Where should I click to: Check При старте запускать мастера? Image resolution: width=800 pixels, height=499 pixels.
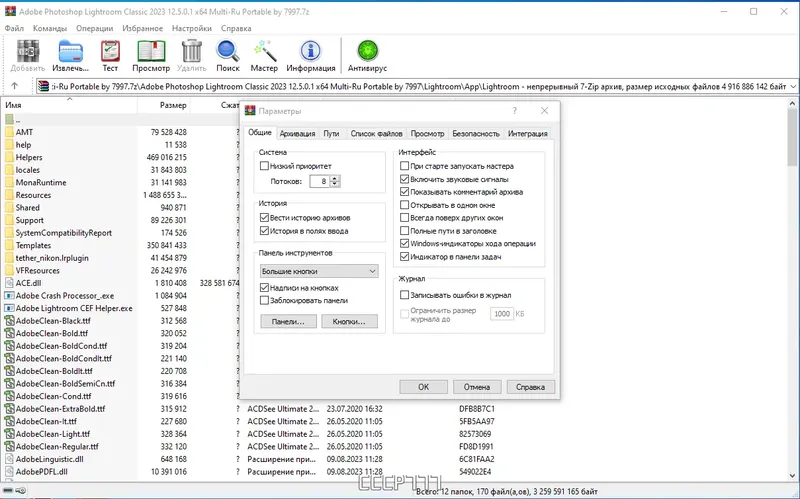coord(405,166)
